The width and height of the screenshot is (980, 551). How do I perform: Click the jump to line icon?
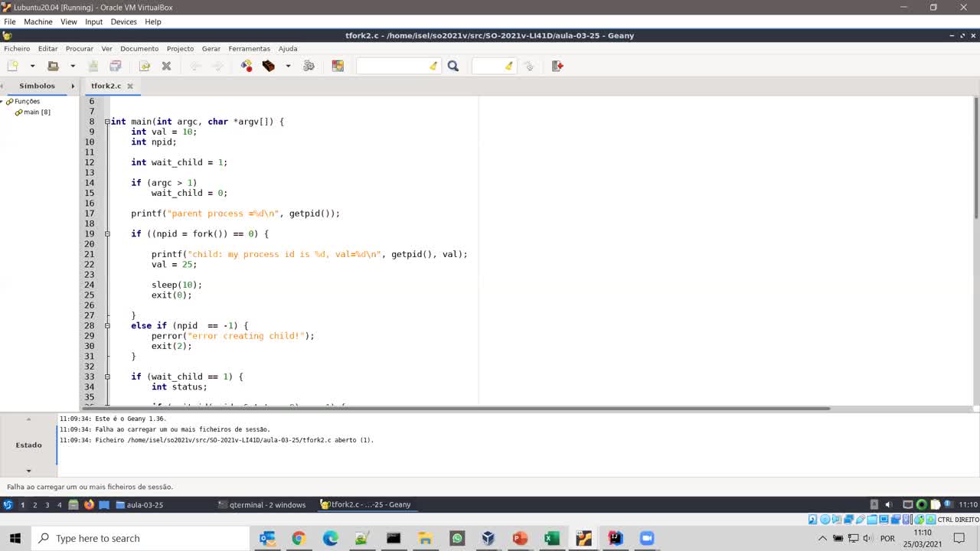tap(528, 66)
